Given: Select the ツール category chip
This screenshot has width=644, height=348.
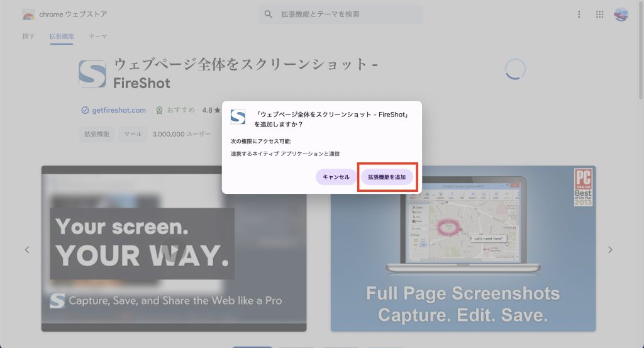Looking at the screenshot, I should [x=133, y=134].
